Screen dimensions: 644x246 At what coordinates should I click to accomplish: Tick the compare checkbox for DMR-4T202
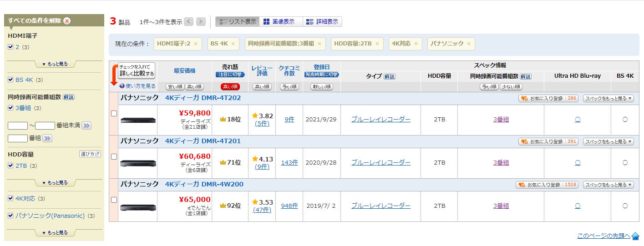pyautogui.click(x=114, y=114)
